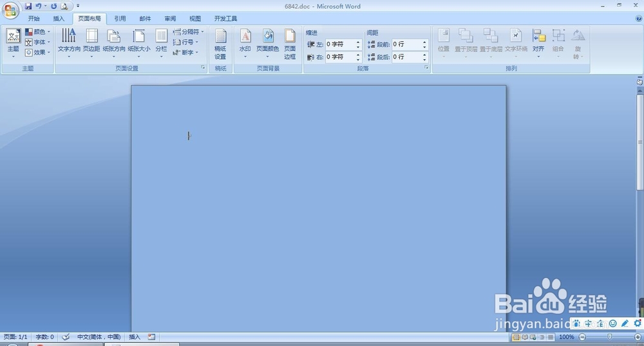Screen dimensions: 644x346
Task: Open the 引用 tab
Action: pos(120,19)
